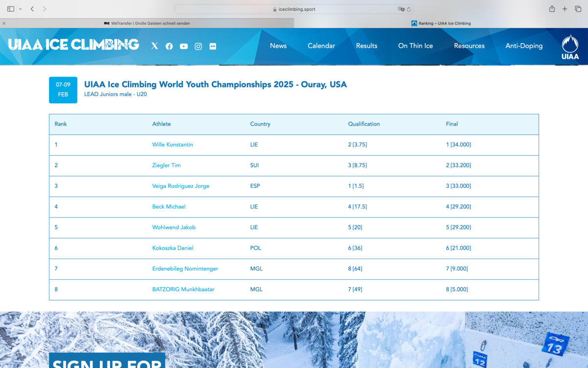Click the final score 8 [5.000]
The image size is (588, 368).
coord(457,289)
